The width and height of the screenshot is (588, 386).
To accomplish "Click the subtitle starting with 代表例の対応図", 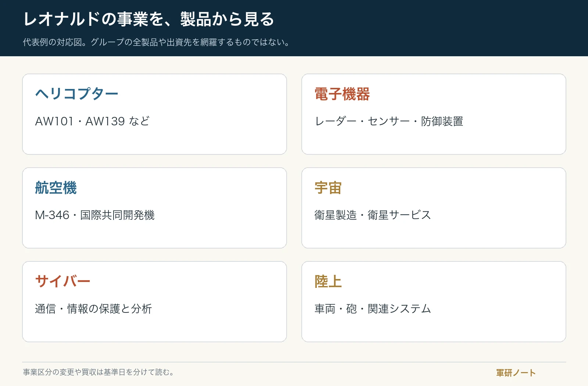I will click(157, 42).
